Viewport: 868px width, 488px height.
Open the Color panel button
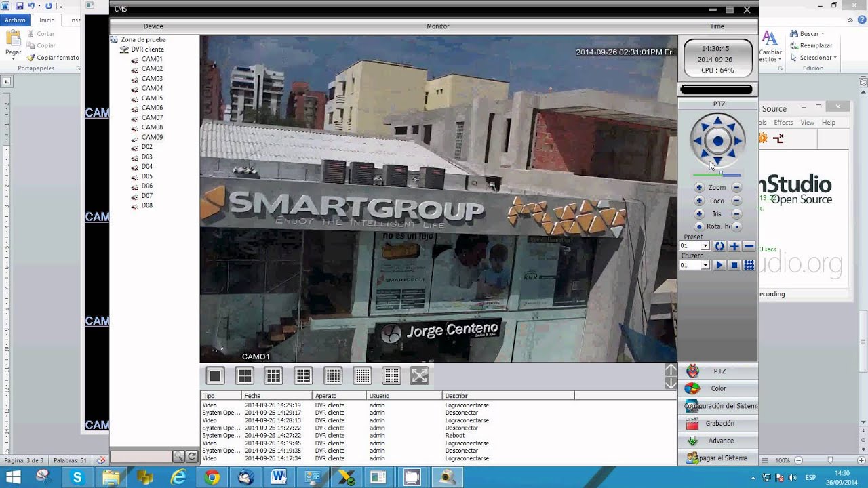point(718,388)
